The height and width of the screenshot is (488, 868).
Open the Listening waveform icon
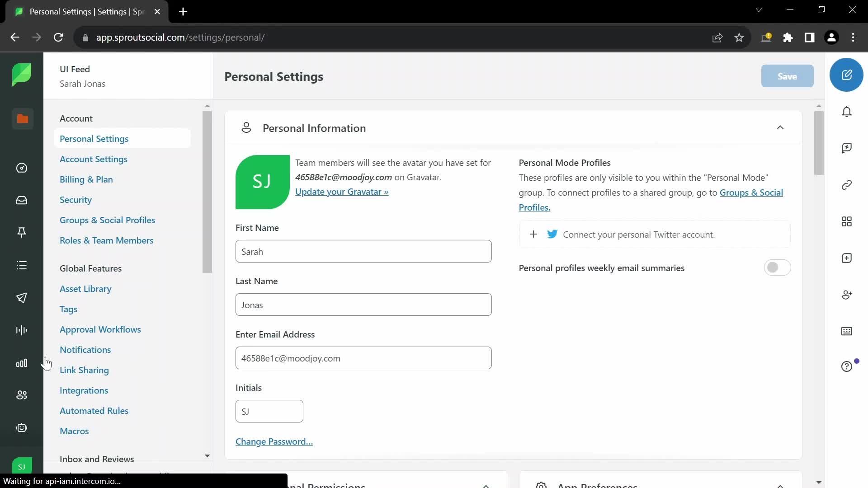[22, 330]
